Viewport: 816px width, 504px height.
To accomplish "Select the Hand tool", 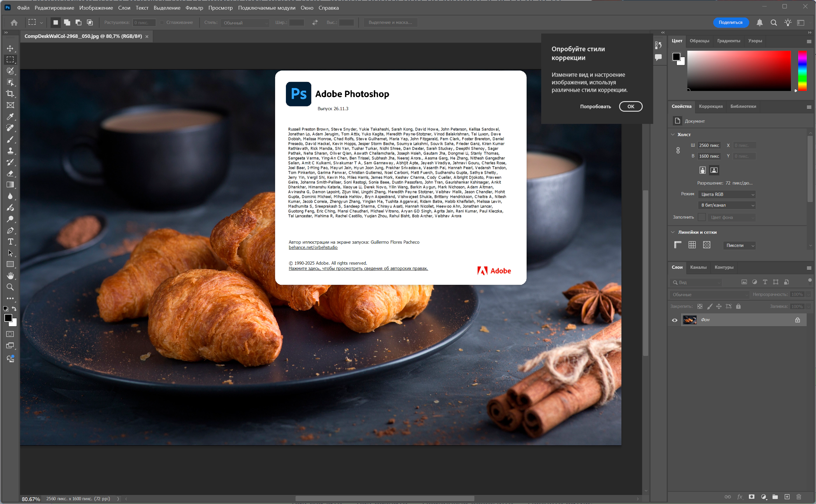I will [10, 276].
